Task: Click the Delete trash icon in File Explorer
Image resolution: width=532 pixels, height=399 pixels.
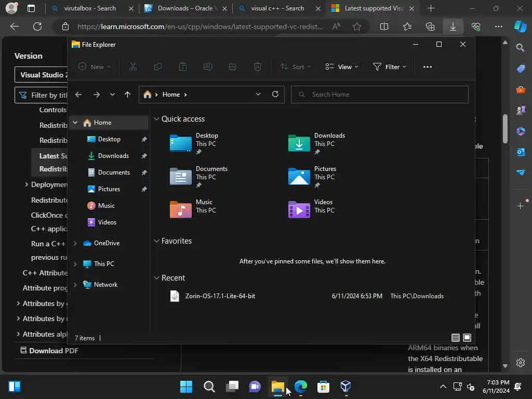Action: click(x=258, y=67)
